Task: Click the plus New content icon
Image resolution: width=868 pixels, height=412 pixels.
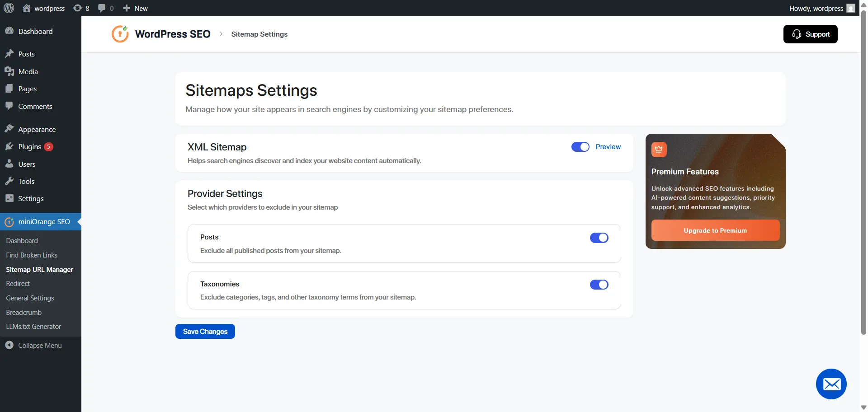Action: (x=127, y=8)
